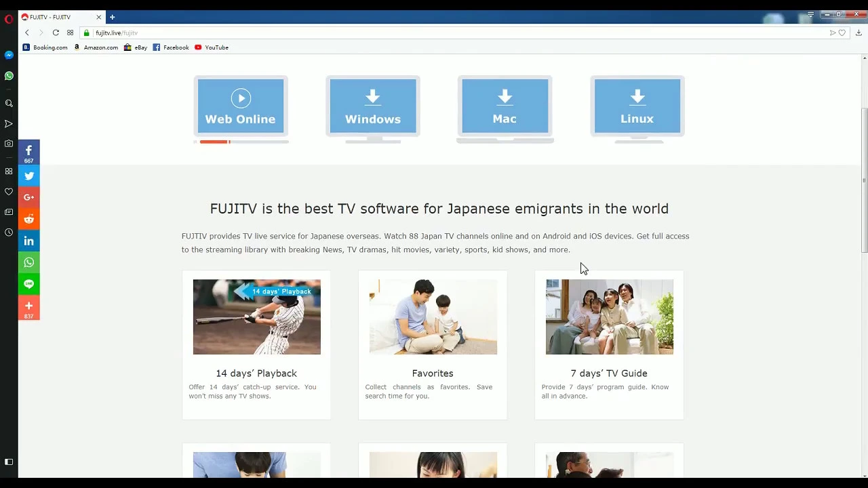Open speed dial start page button
This screenshot has width=868, height=488.
click(70, 33)
